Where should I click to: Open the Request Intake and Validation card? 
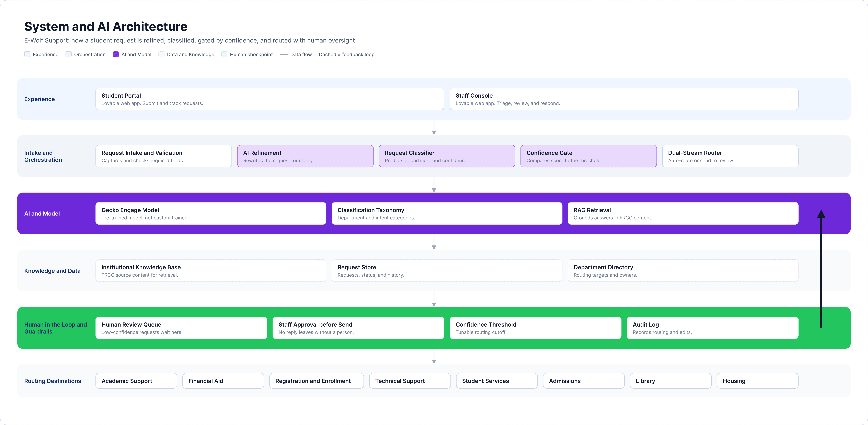coord(163,156)
